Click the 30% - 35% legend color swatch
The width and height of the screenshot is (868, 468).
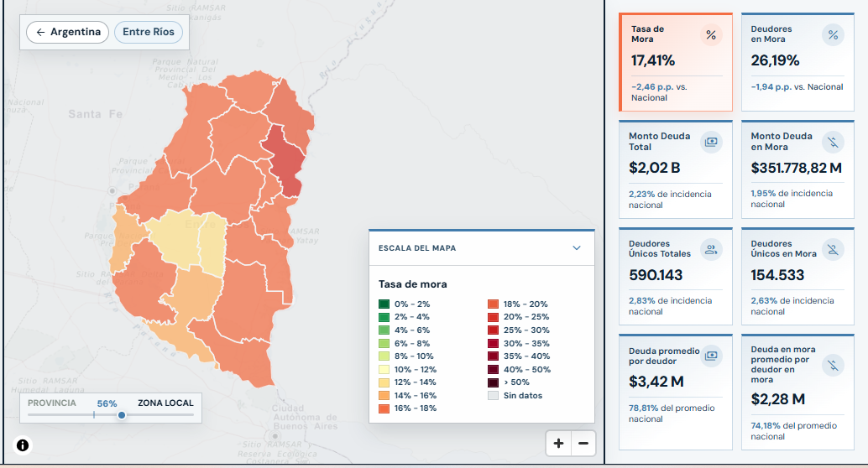tap(494, 344)
